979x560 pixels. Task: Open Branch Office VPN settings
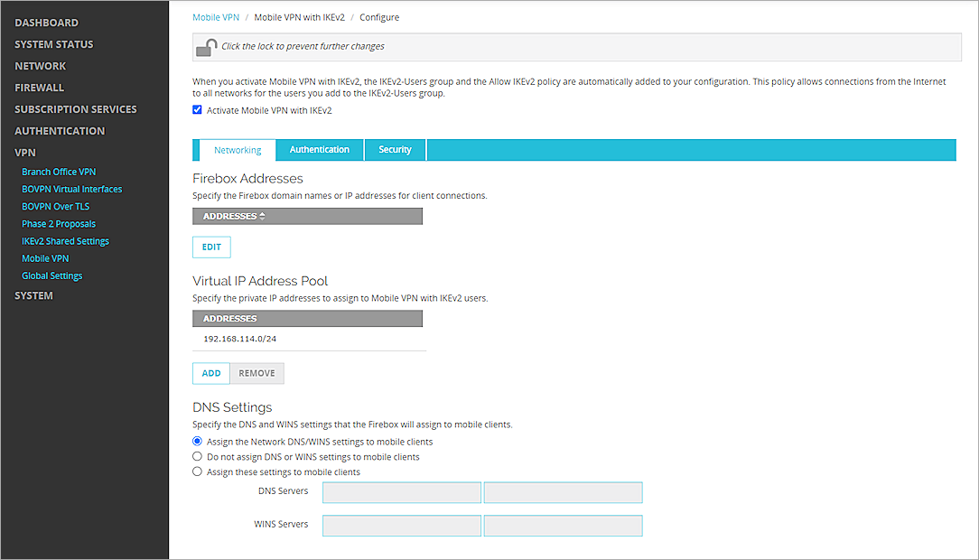coord(58,171)
